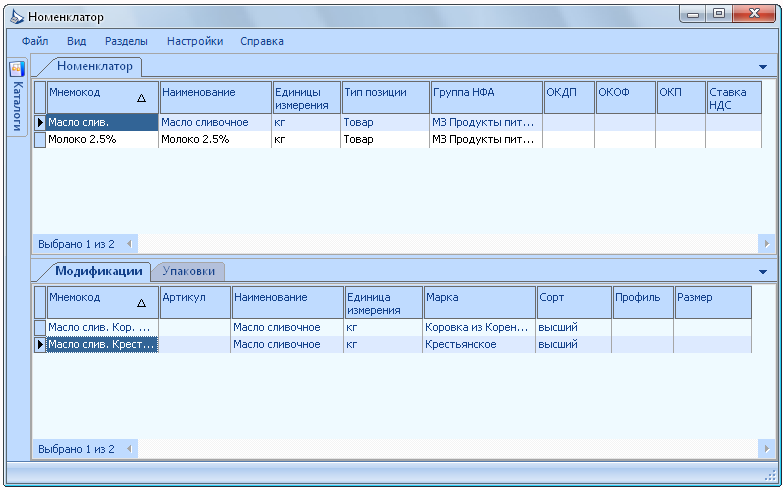Click the Сорт column header
The height and width of the screenshot is (490, 783).
tap(574, 302)
